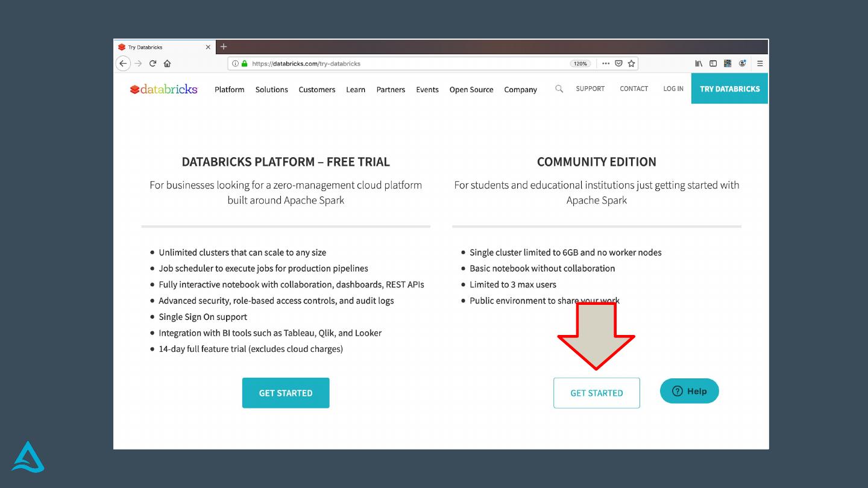868x488 pixels.
Task: Open the Platform navigation menu
Action: 230,89
